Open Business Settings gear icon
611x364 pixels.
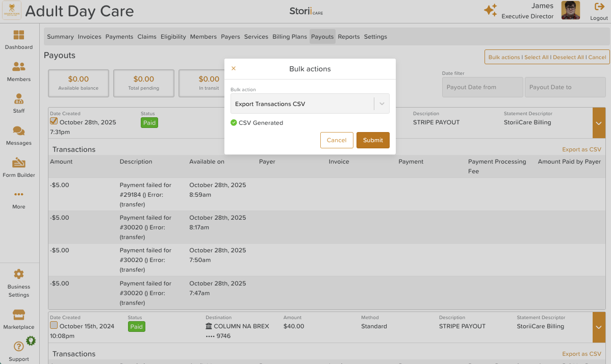point(19,274)
